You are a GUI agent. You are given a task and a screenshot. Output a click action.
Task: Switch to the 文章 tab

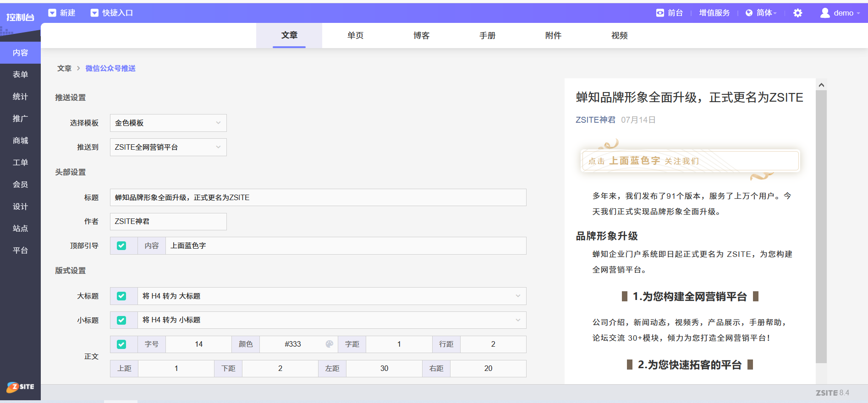(x=289, y=35)
